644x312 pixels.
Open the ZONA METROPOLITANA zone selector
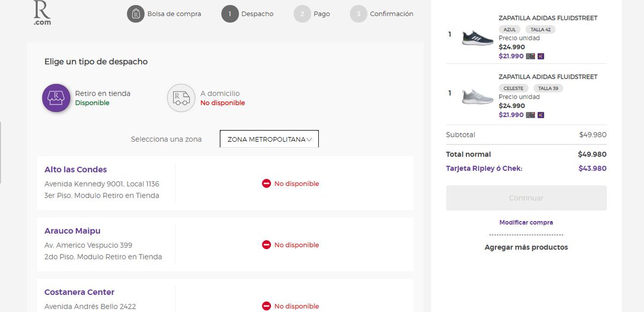[x=268, y=139]
